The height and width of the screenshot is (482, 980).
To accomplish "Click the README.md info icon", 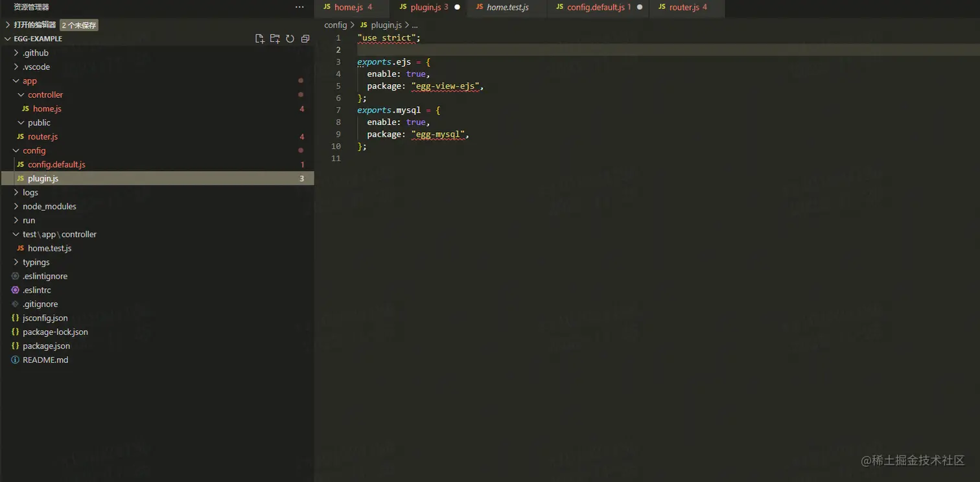I will pyautogui.click(x=16, y=360).
